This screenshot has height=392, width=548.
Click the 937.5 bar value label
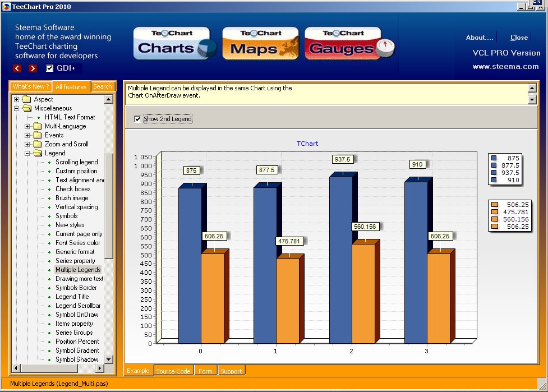[342, 159]
